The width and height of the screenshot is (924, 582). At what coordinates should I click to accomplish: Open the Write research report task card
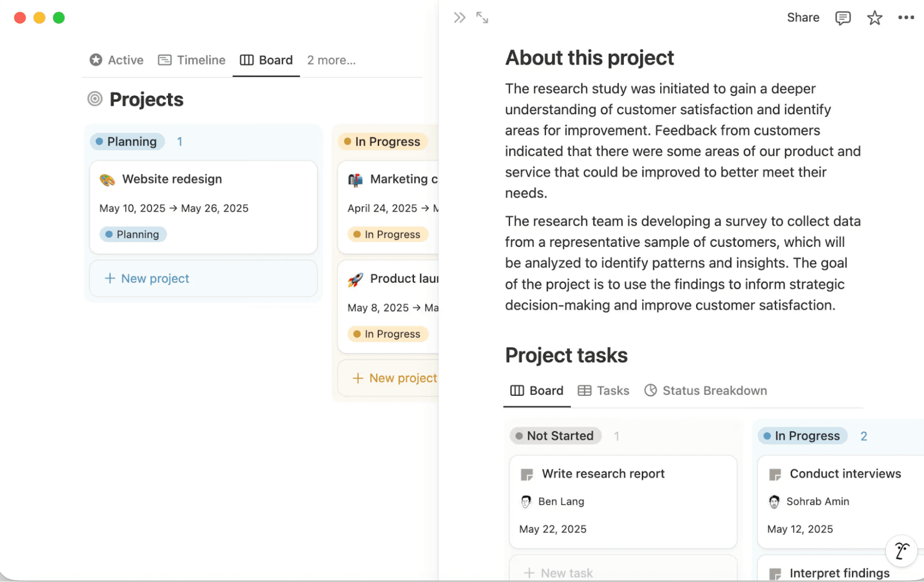click(603, 473)
